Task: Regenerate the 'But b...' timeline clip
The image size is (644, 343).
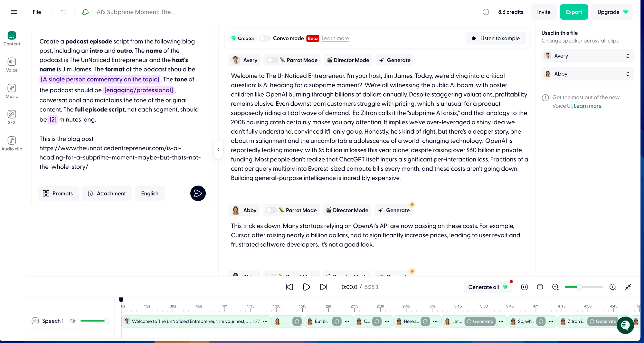Action: pos(337,321)
